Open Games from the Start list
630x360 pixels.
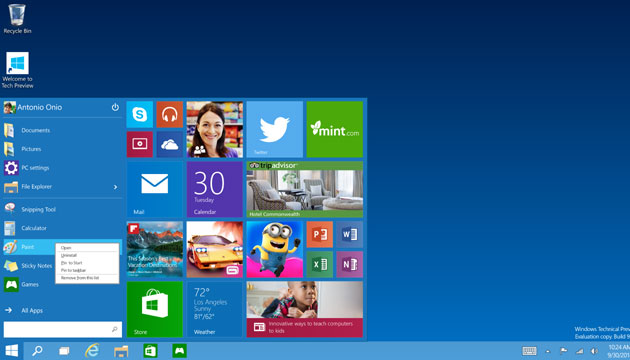pos(29,284)
